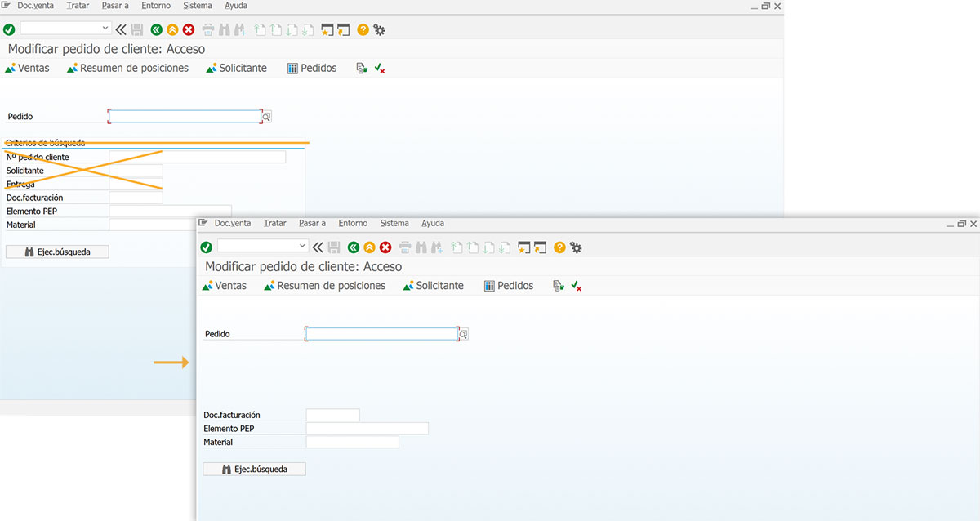This screenshot has width=980, height=521.
Task: Click the Pedidos button in the back window
Action: click(x=312, y=69)
